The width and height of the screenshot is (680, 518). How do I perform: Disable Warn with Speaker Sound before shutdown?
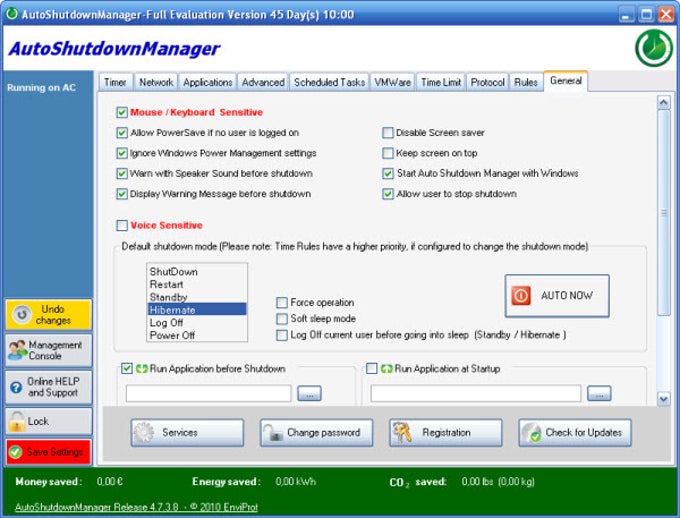122,174
